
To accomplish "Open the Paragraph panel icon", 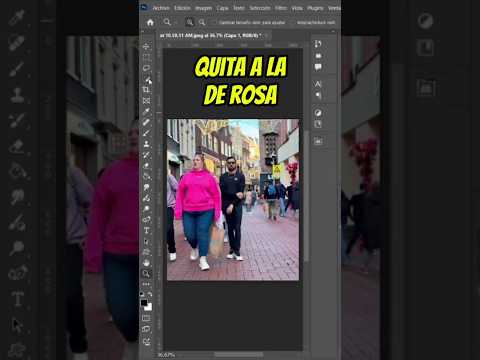I will [318, 96].
